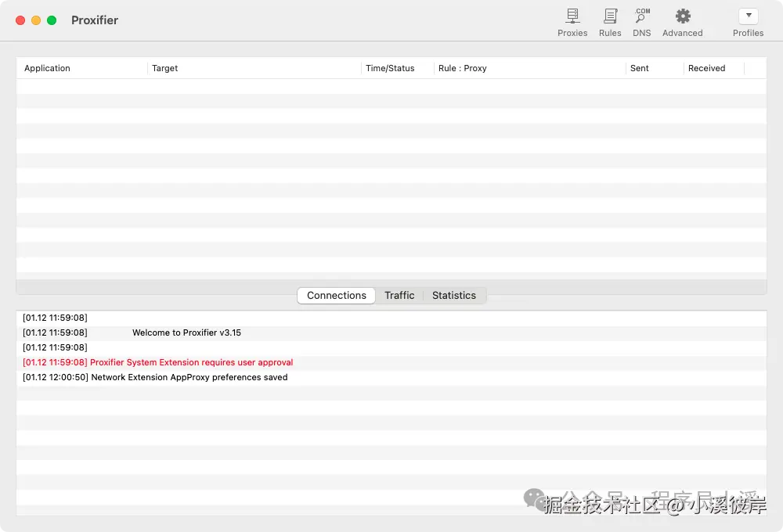Open the Proxies settings icon
783x532 pixels.
pos(572,16)
